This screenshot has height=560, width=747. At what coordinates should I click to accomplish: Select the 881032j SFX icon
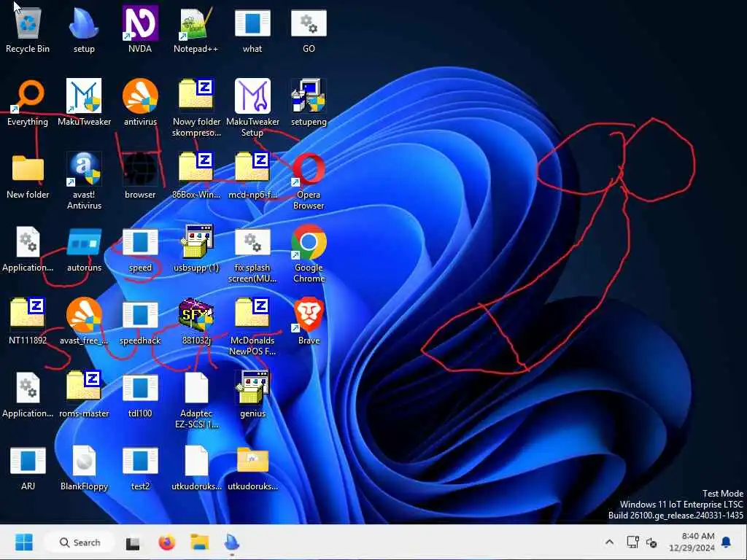[196, 322]
